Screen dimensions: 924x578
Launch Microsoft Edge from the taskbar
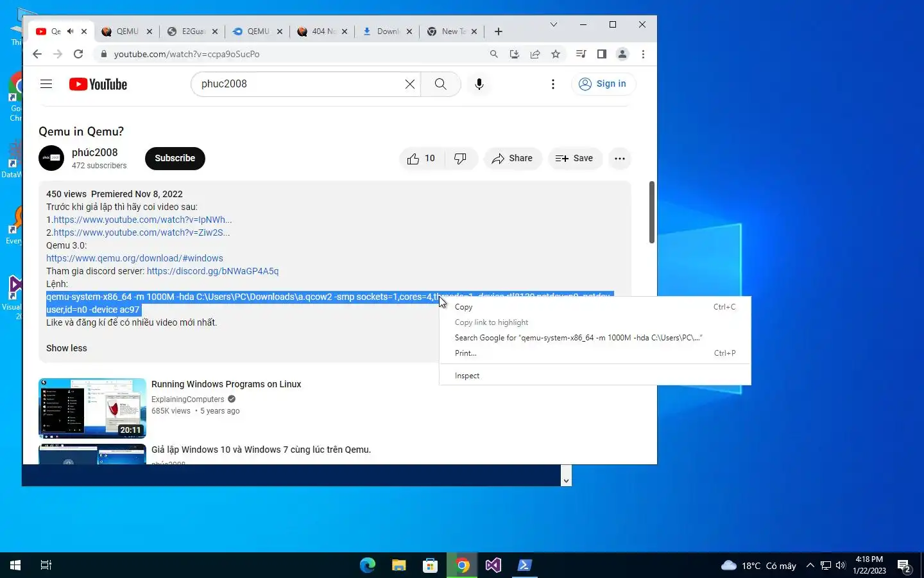(368, 565)
